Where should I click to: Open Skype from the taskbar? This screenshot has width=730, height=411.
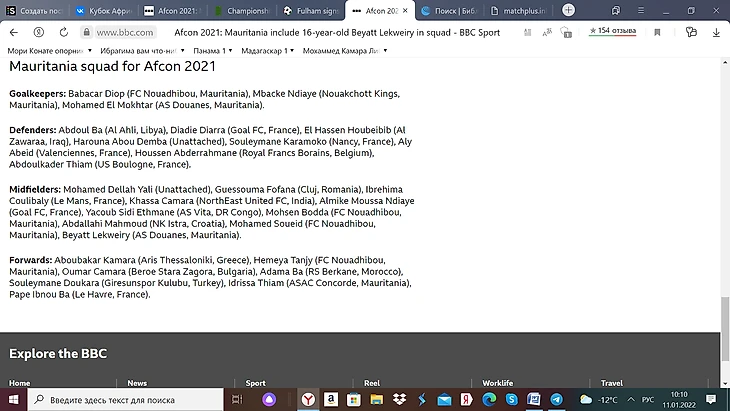[512, 399]
